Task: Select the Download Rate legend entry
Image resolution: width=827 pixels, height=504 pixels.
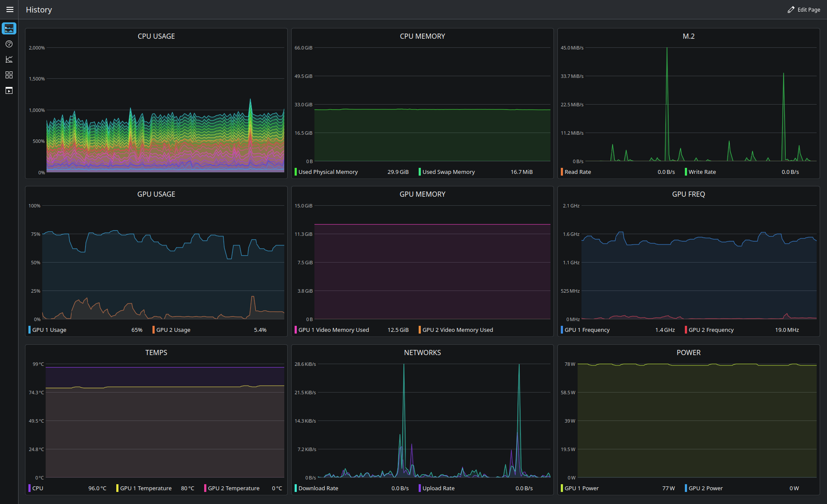Action: [x=351, y=488]
